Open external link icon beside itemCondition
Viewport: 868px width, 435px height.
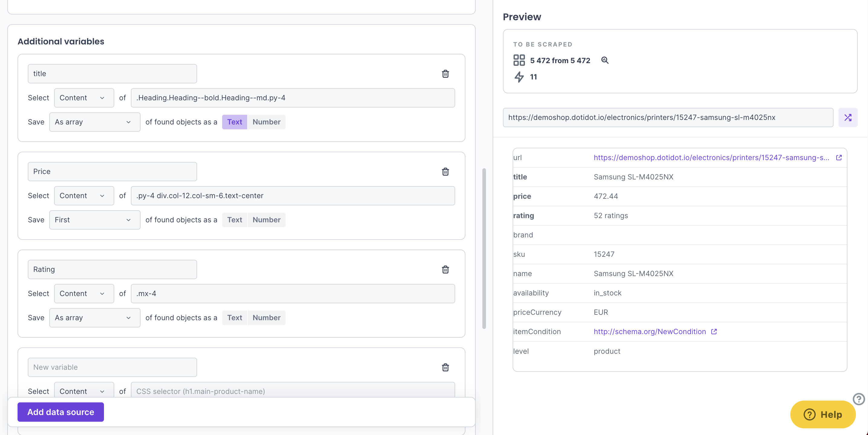pyautogui.click(x=714, y=332)
